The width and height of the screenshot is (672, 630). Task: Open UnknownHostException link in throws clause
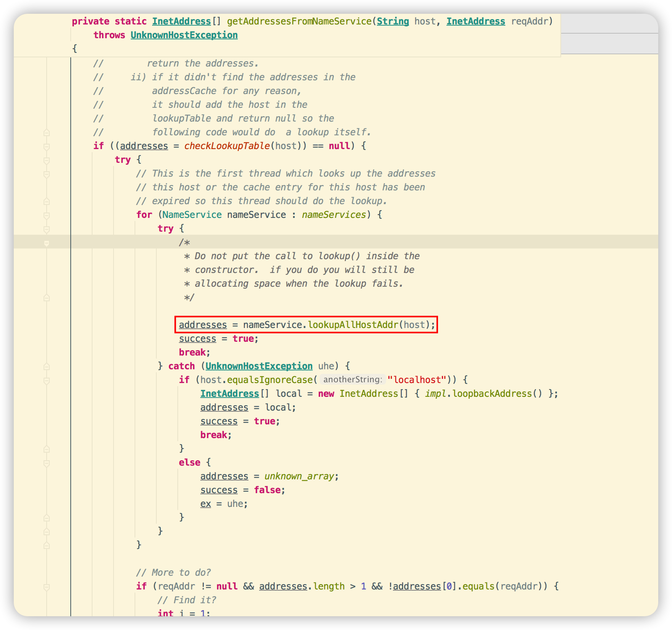184,35
